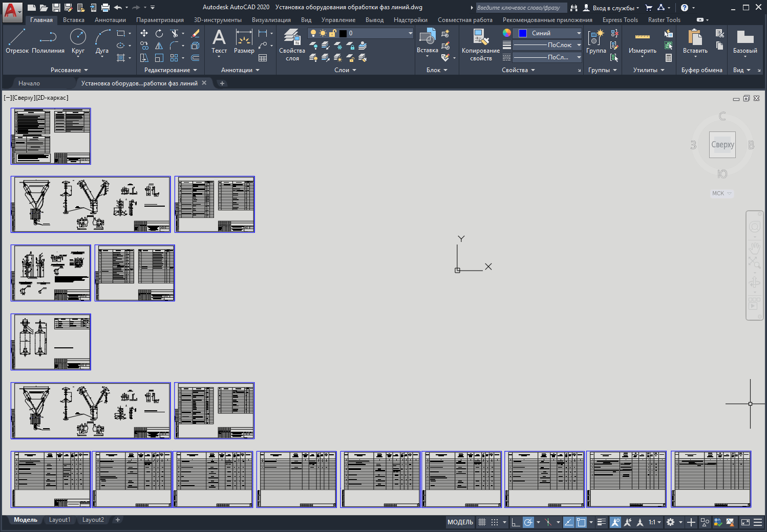The height and width of the screenshot is (532, 767).
Task: Expand the Рисование panel
Action: [x=69, y=70]
